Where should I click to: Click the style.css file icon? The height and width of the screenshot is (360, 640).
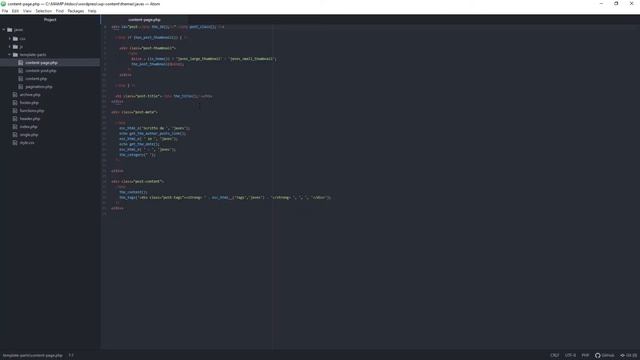(15, 143)
